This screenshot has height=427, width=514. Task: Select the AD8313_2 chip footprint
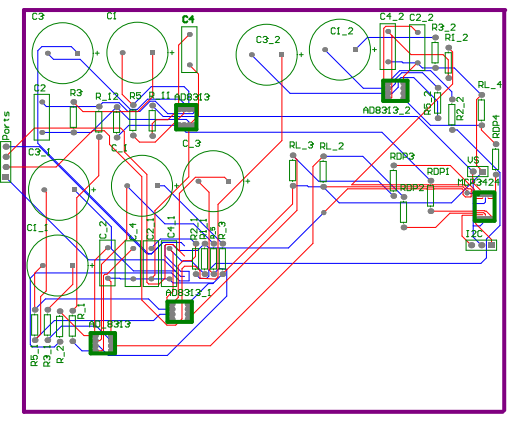click(395, 91)
